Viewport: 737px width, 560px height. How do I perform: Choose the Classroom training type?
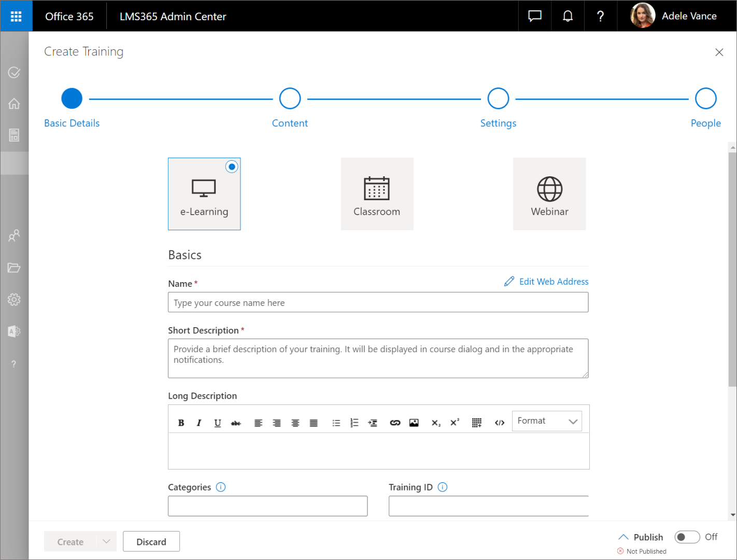tap(377, 194)
